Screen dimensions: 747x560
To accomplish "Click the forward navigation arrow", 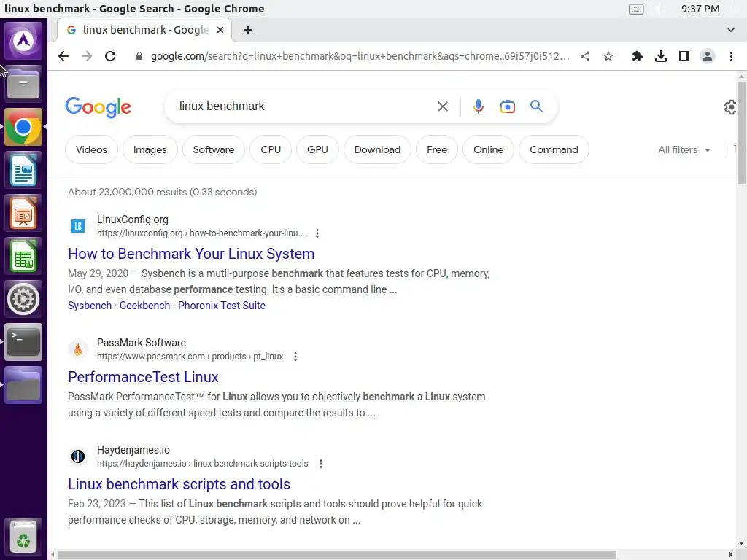I will (87, 56).
